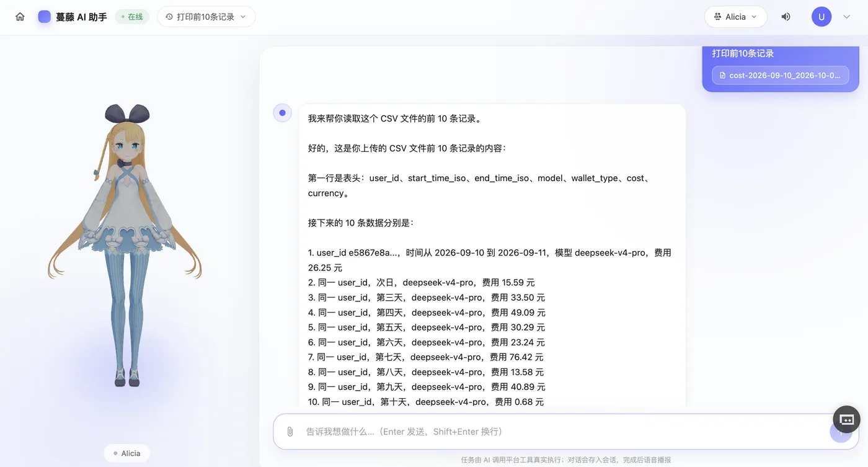Click record 3 with 费用 33.50 元
The height and width of the screenshot is (467, 868).
pyautogui.click(x=427, y=297)
